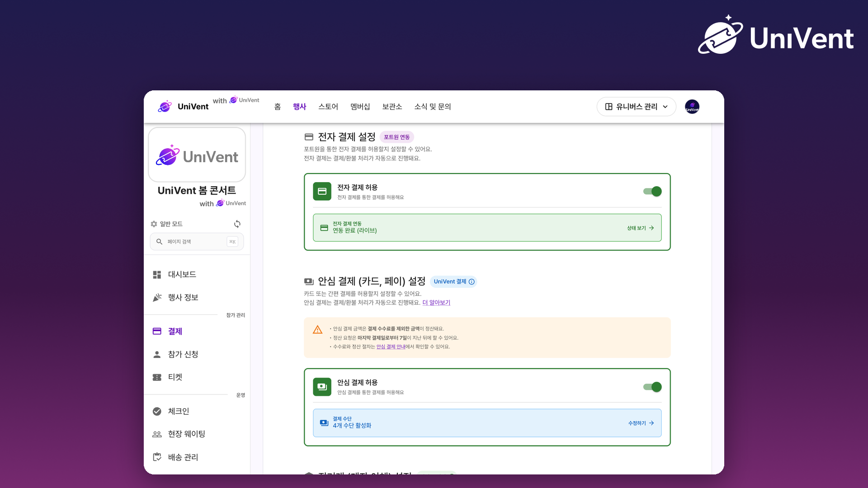The image size is (868, 488).
Task: Click the 포트원 연동 badge
Action: [396, 137]
